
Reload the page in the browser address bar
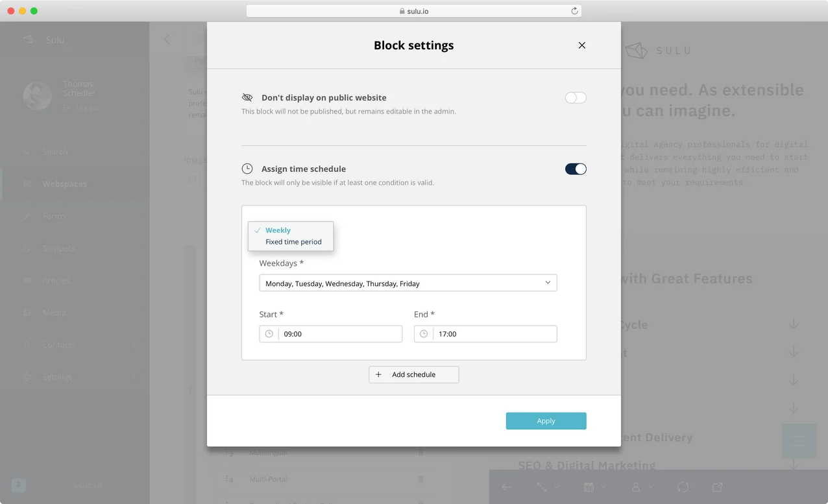pos(574,11)
